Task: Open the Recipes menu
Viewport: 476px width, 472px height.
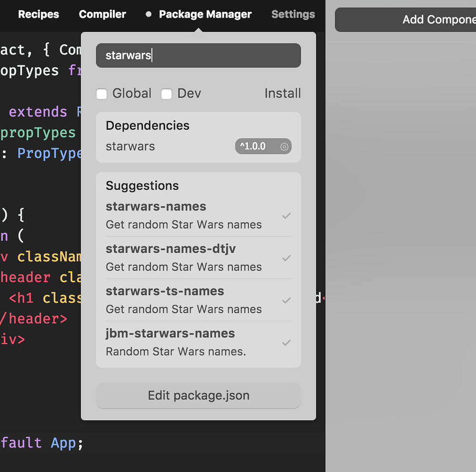Action: point(38,14)
